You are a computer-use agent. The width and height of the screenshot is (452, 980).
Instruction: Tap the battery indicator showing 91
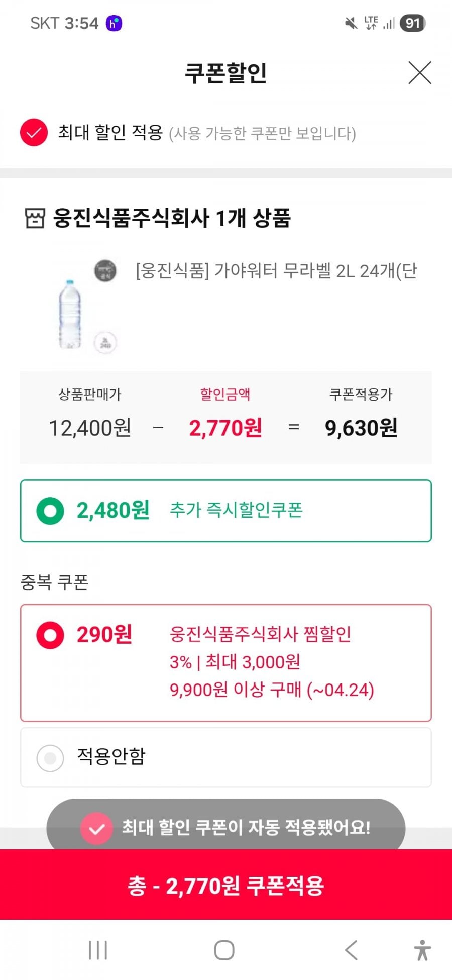(413, 23)
